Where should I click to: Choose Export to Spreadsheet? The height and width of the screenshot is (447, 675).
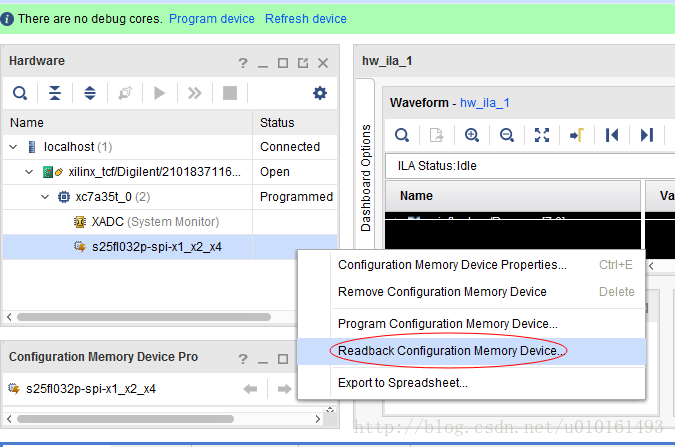click(x=471, y=383)
